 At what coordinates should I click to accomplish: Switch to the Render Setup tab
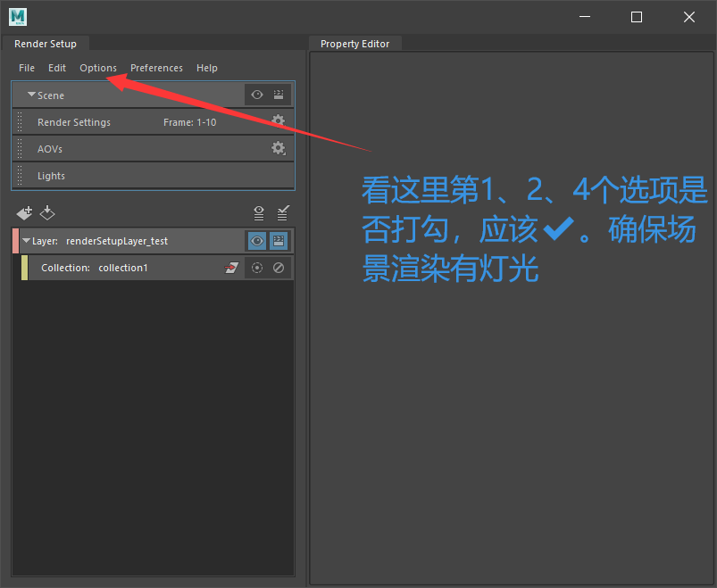pos(46,44)
